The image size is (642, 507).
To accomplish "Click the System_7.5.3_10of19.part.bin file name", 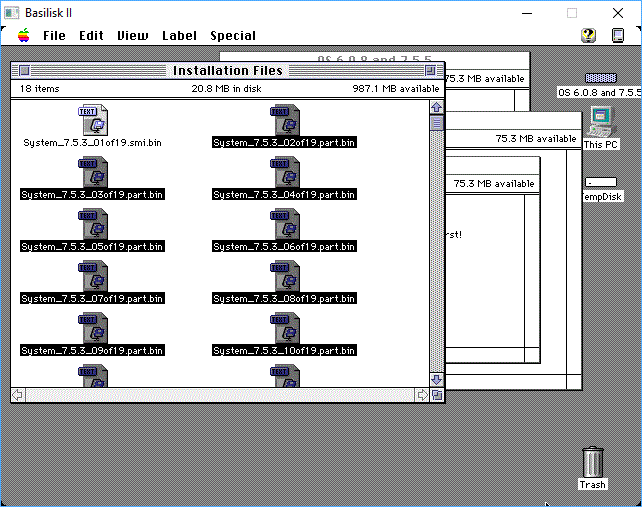I will point(284,351).
